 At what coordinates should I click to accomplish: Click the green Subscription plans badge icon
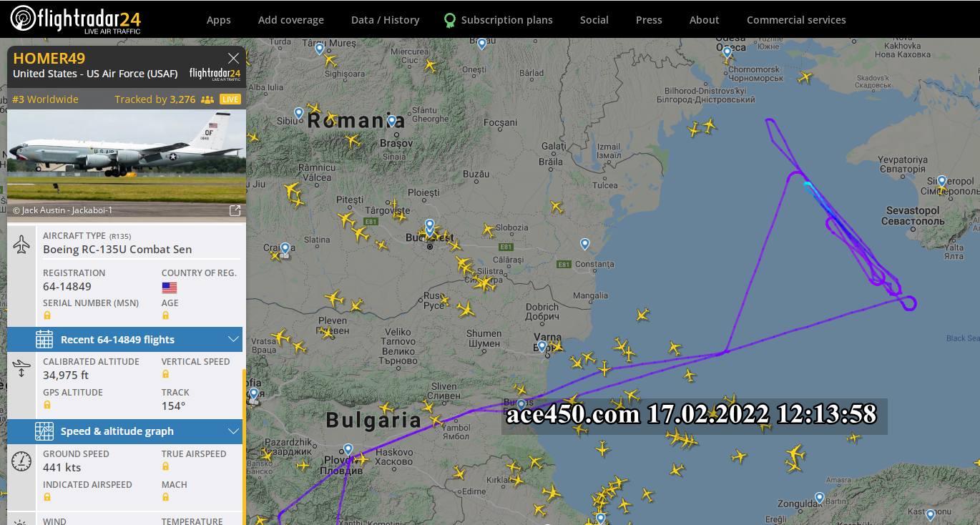449,20
